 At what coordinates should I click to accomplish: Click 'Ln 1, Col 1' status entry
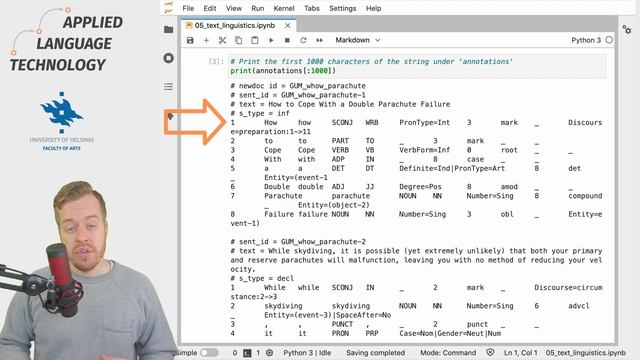tap(520, 353)
